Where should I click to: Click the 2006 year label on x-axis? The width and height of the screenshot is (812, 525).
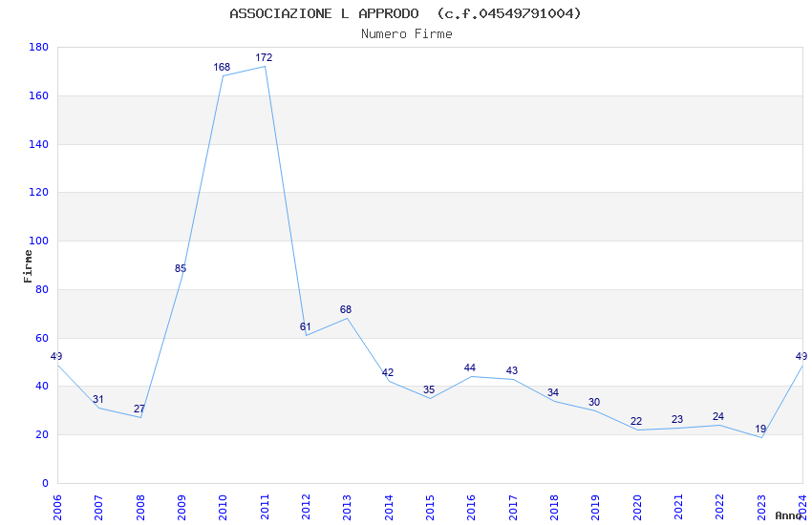point(57,507)
